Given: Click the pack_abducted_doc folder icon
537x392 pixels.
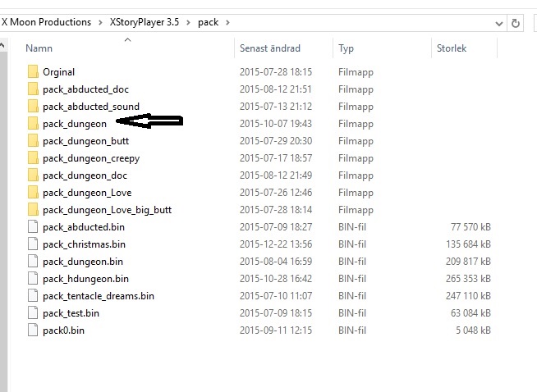Looking at the screenshot, I should click(33, 89).
